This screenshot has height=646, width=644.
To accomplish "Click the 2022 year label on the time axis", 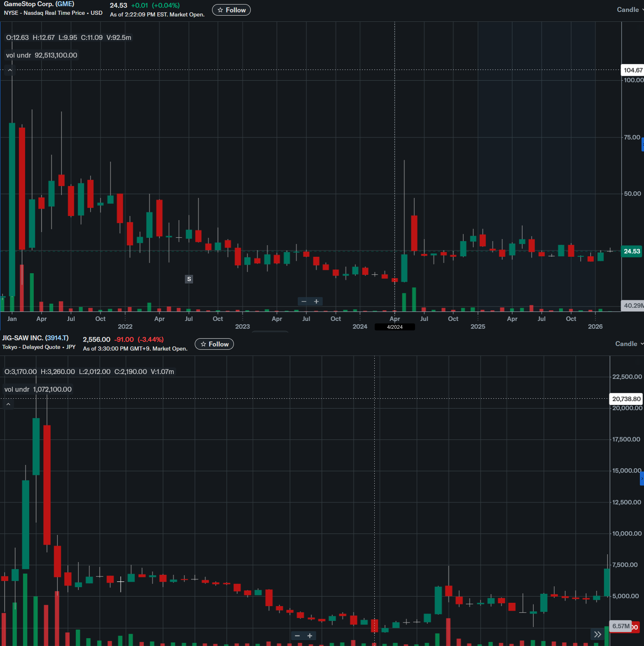I will point(125,327).
